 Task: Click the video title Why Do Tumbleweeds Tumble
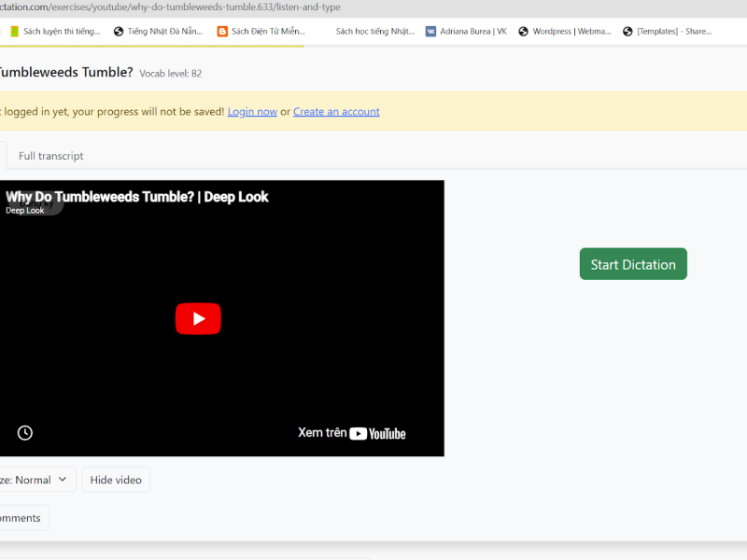tap(137, 197)
